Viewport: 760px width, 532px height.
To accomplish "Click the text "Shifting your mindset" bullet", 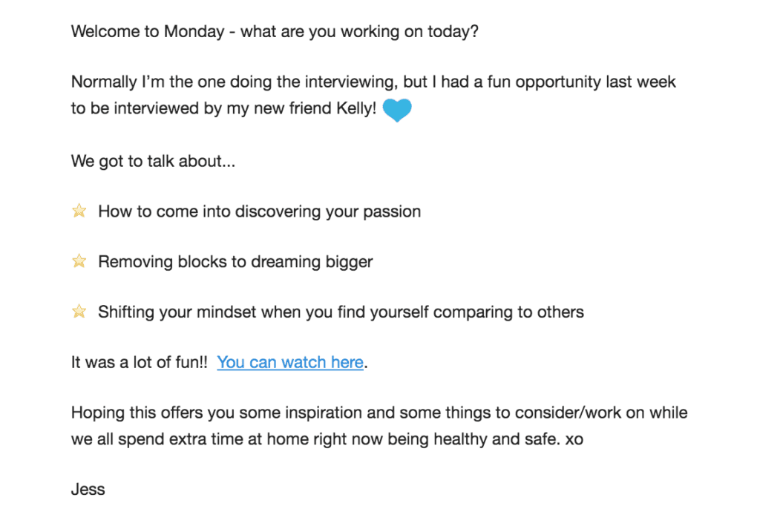I will (341, 312).
